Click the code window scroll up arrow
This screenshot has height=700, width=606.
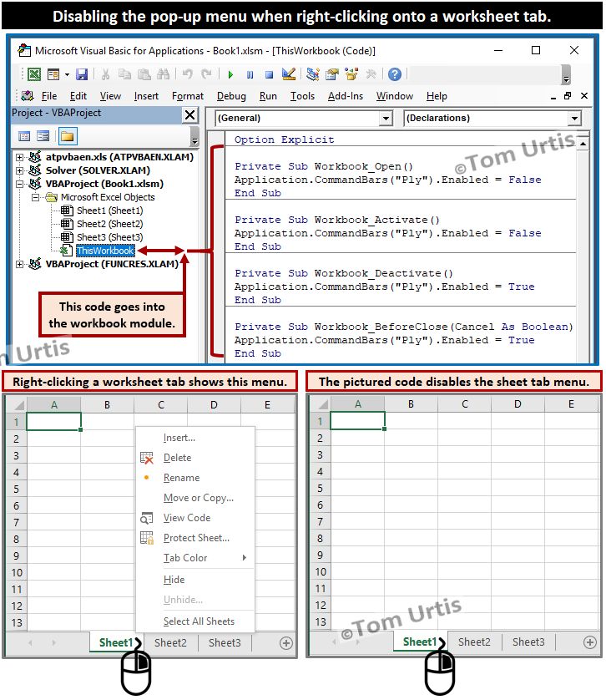click(x=583, y=144)
